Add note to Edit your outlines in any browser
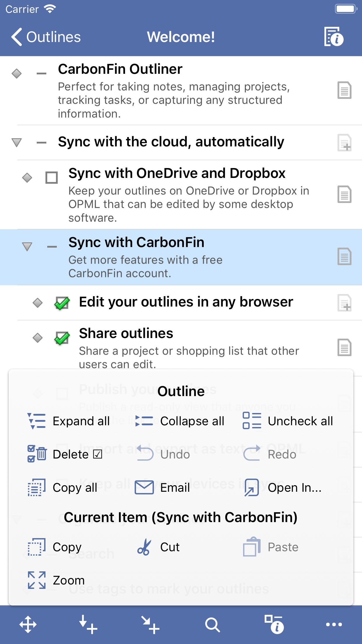 tap(344, 303)
